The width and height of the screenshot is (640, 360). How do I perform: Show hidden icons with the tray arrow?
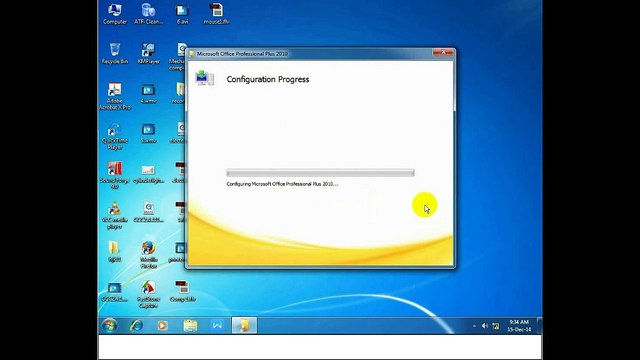(x=474, y=326)
